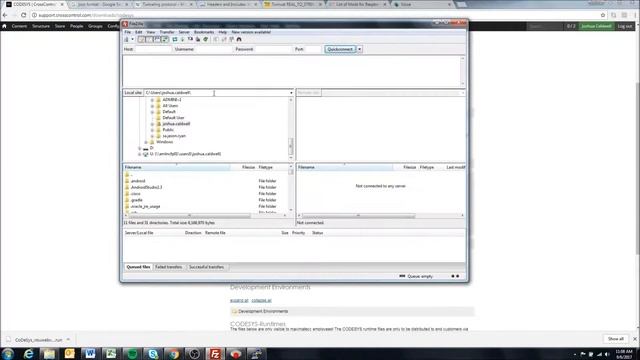This screenshot has height=360, width=640.
Task: Toggle synchronized browsing toolbar icon
Action: click(x=231, y=40)
